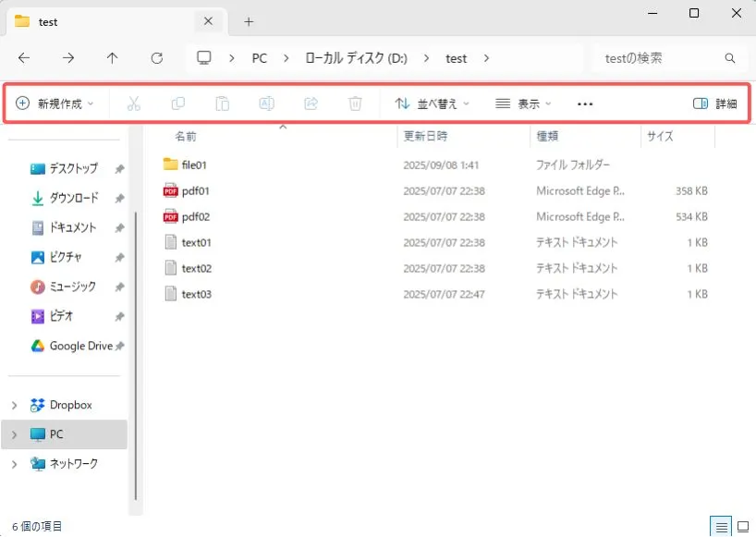Click the Share icon in toolbar
This screenshot has height=537, width=756.
point(311,104)
